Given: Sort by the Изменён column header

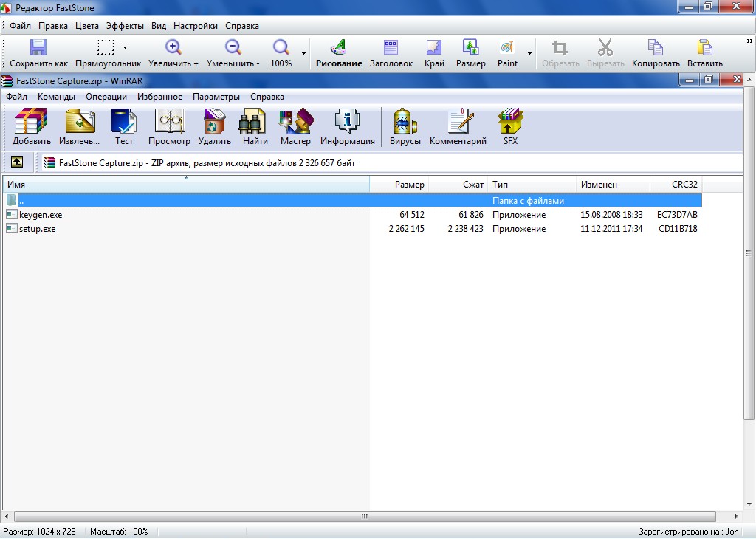Looking at the screenshot, I should coord(614,184).
